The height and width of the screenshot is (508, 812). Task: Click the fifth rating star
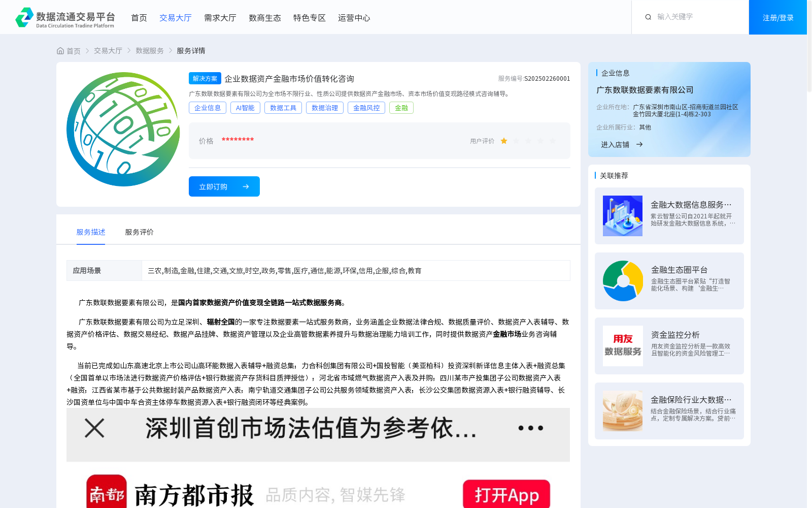(553, 141)
